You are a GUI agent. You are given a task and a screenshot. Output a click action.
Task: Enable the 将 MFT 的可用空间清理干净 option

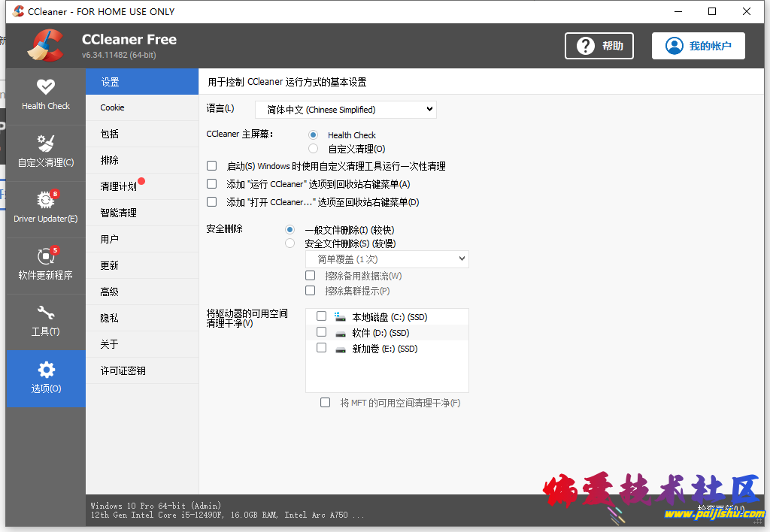pyautogui.click(x=325, y=402)
